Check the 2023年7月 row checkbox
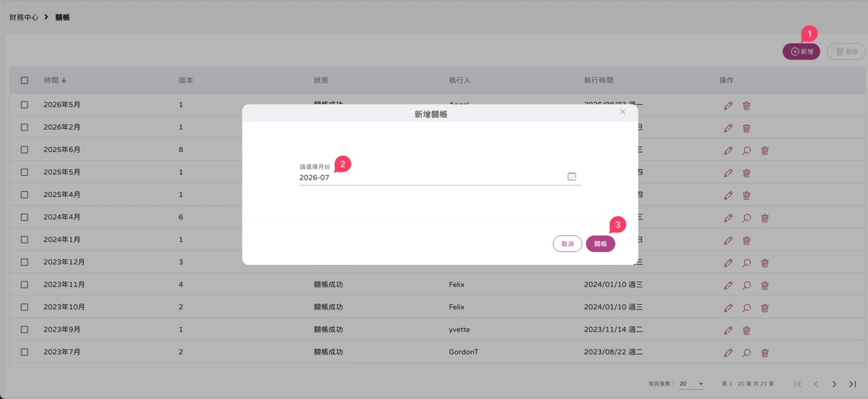The height and width of the screenshot is (399, 868). click(25, 352)
